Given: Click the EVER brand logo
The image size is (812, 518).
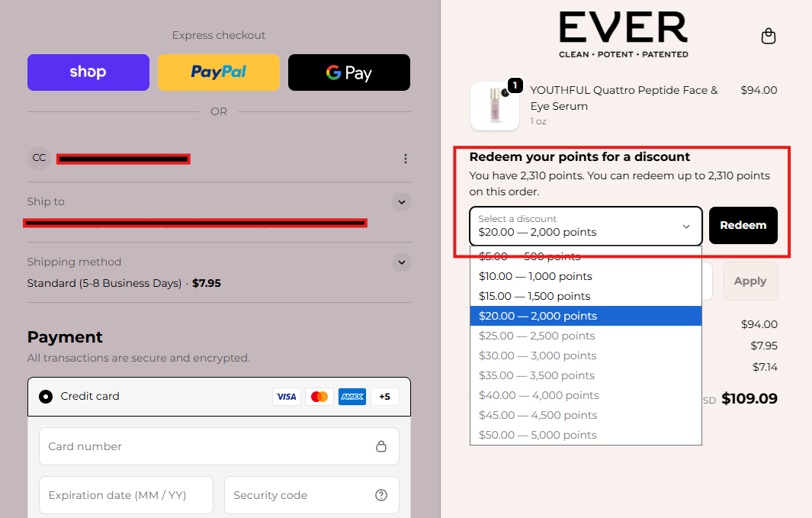Looking at the screenshot, I should 623,34.
